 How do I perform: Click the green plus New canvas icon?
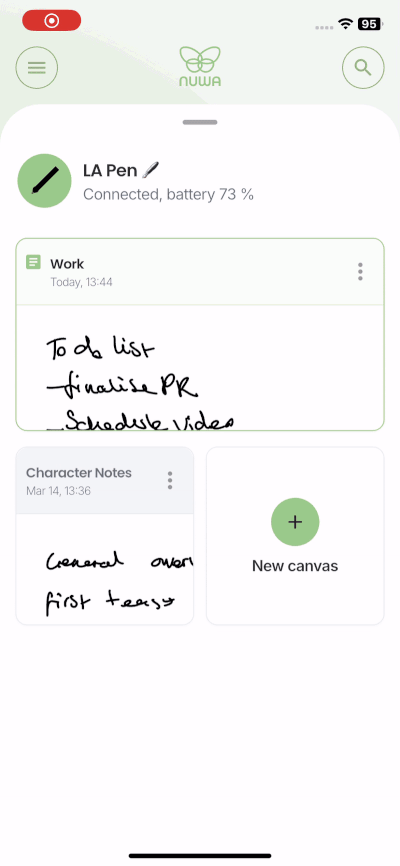[x=295, y=522]
